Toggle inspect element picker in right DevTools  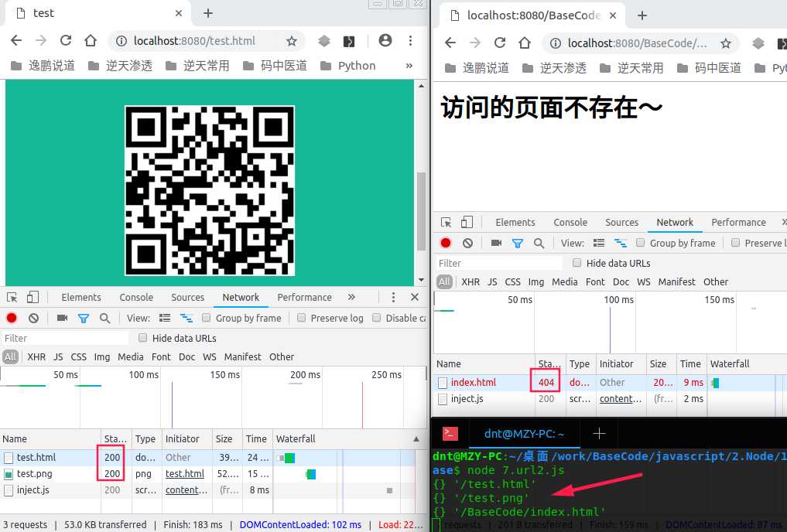pos(447,222)
